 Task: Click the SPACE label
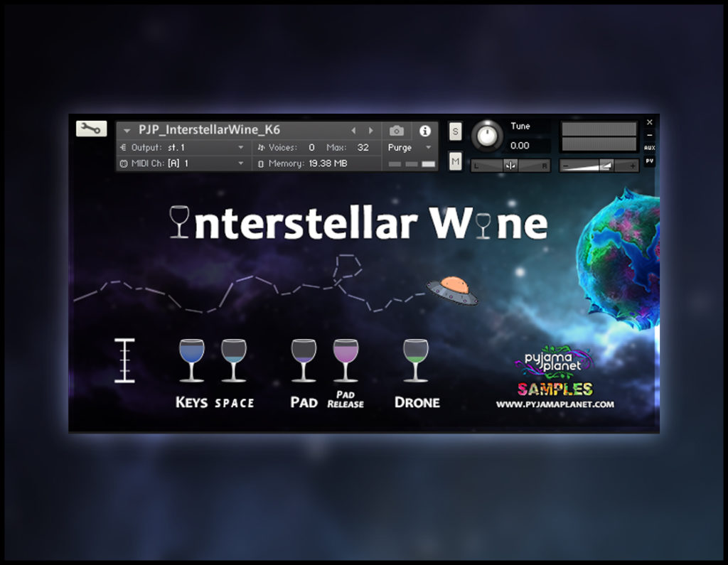point(235,403)
